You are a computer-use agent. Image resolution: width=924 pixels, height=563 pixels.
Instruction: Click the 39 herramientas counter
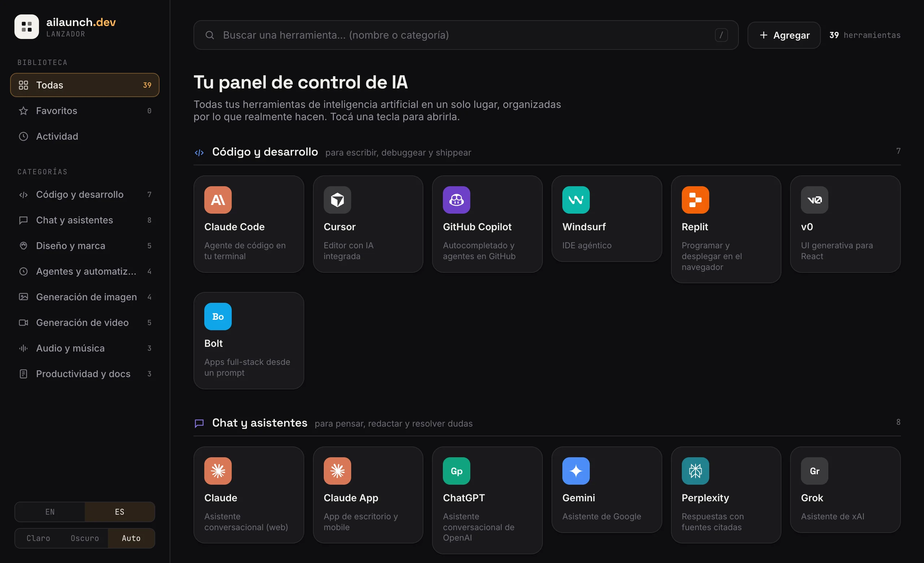pyautogui.click(x=865, y=35)
